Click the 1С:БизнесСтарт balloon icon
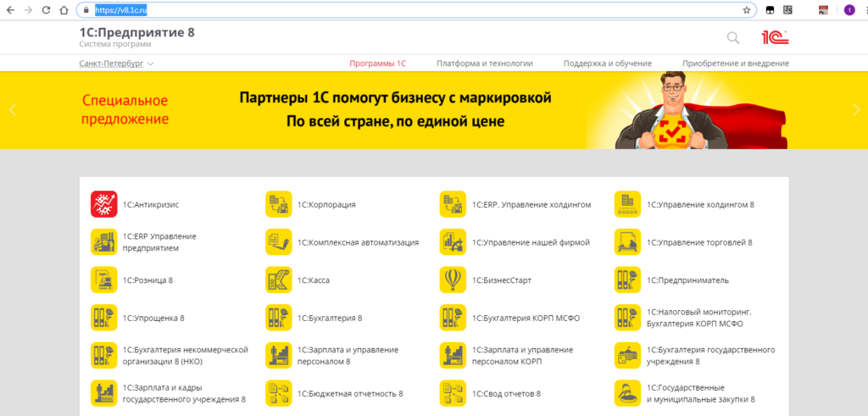 453,280
